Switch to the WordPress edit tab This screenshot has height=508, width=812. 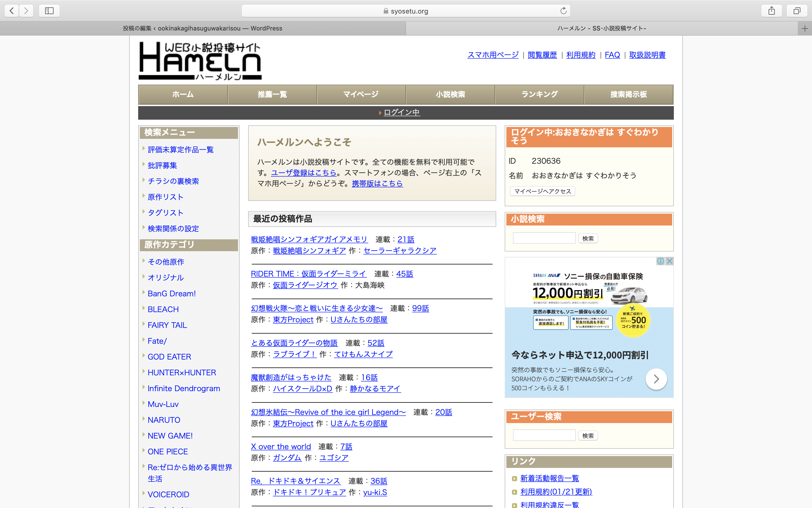(x=203, y=29)
